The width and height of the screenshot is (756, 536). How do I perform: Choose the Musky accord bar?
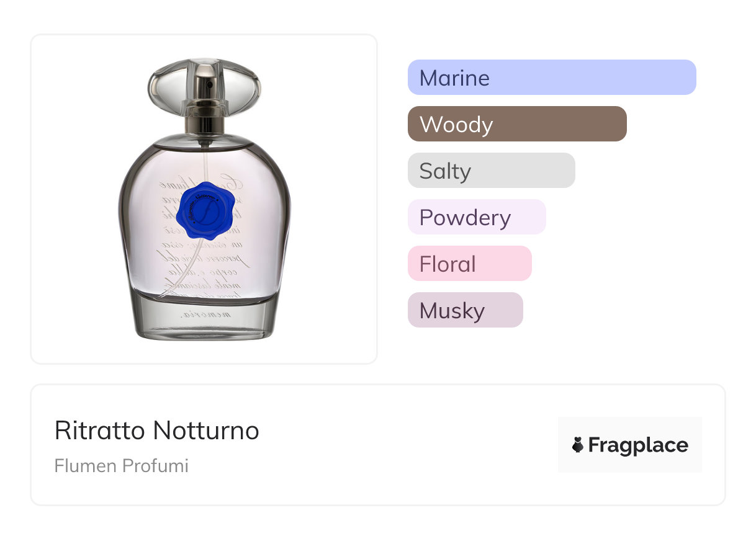click(x=465, y=310)
